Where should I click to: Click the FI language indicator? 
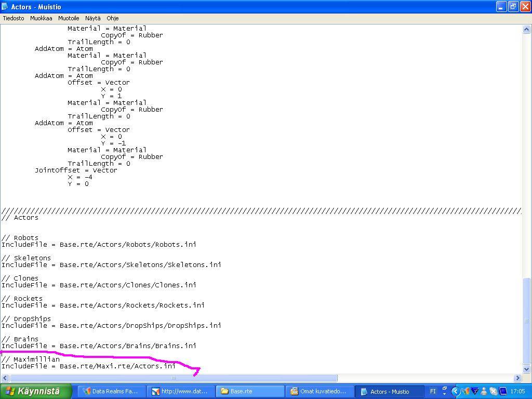click(x=433, y=391)
